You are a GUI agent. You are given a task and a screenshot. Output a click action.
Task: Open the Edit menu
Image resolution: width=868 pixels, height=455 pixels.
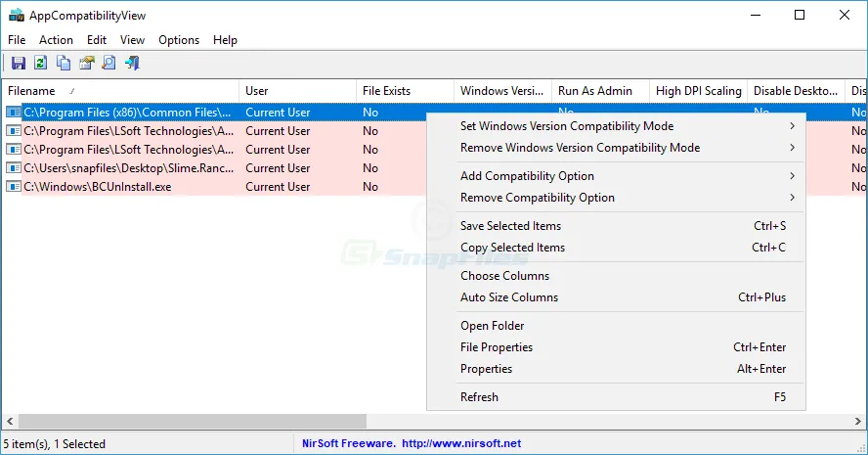(97, 40)
